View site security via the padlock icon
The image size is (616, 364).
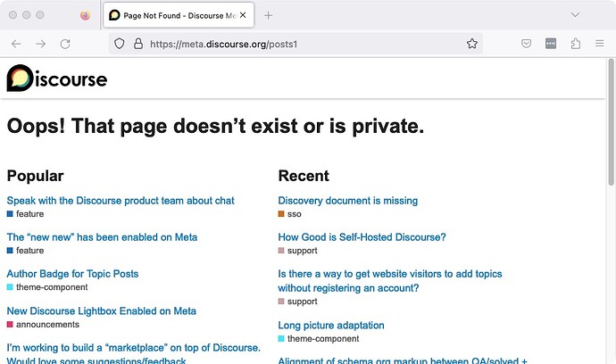[138, 44]
